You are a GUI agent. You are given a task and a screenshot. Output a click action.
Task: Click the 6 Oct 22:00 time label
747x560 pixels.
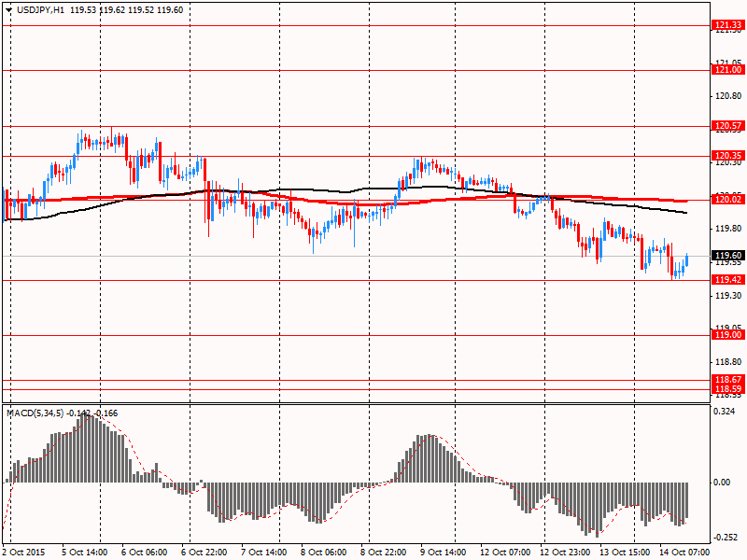pos(204,553)
